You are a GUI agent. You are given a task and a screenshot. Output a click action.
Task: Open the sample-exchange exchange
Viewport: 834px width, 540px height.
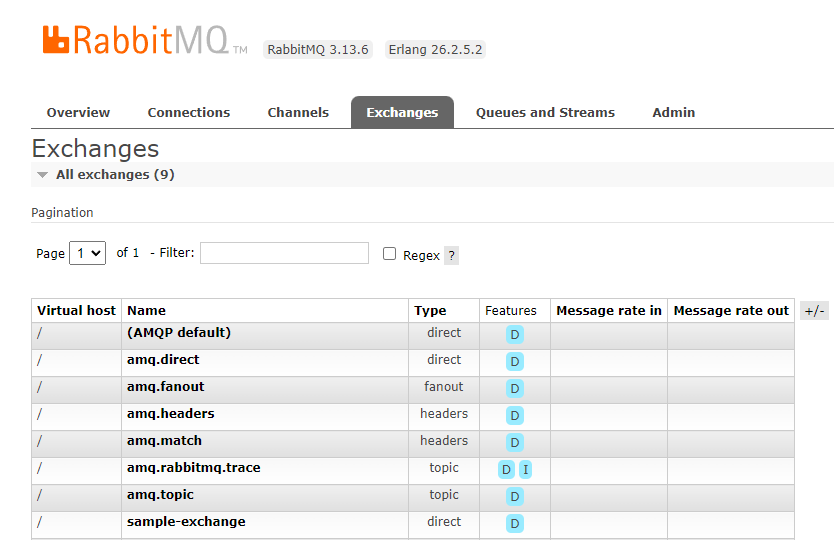186,521
